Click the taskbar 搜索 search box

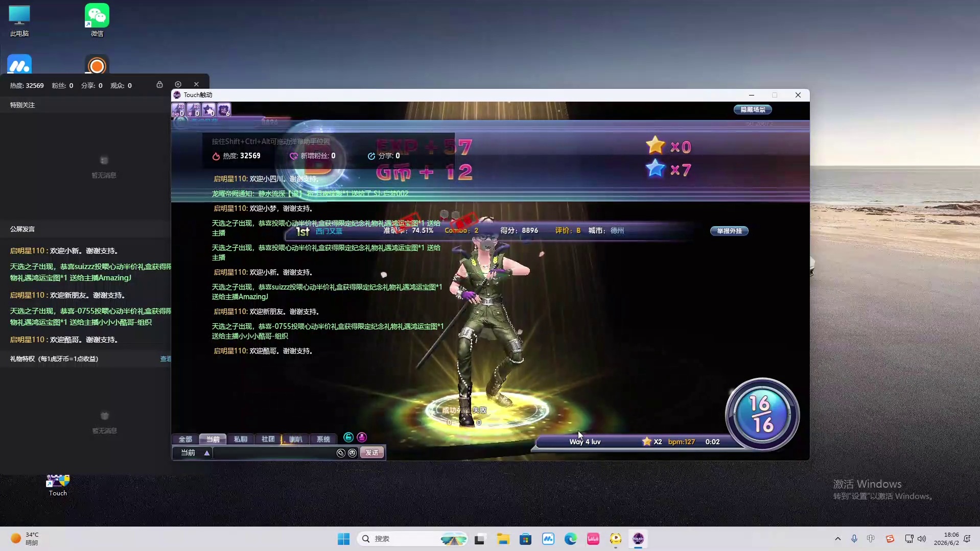(x=413, y=539)
